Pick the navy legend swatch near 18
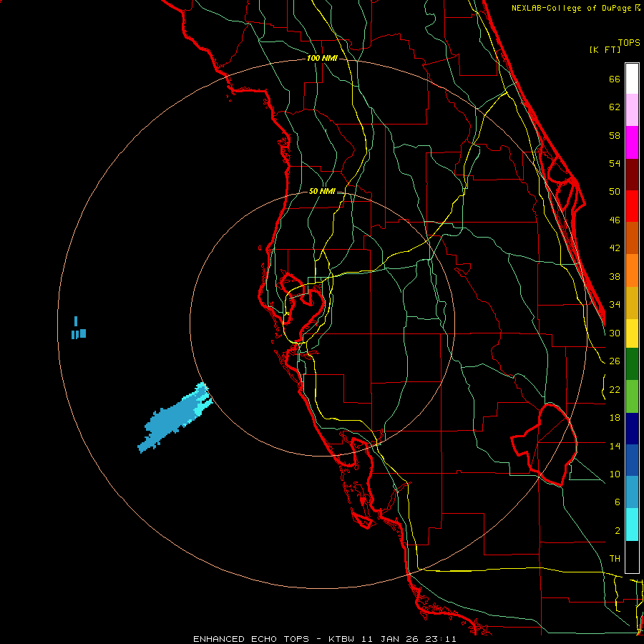Viewport: 644px width, 644px height. pyautogui.click(x=632, y=429)
